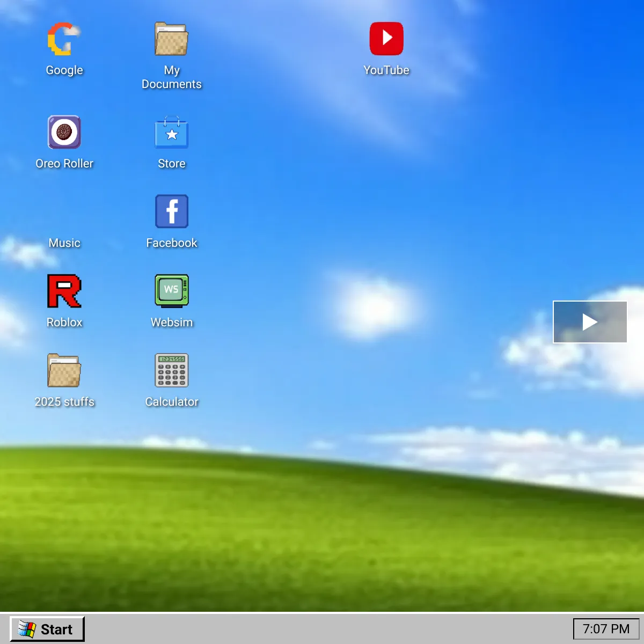The height and width of the screenshot is (644, 644).
Task: Click the 'Oreo Roller' text label
Action: pos(64,164)
